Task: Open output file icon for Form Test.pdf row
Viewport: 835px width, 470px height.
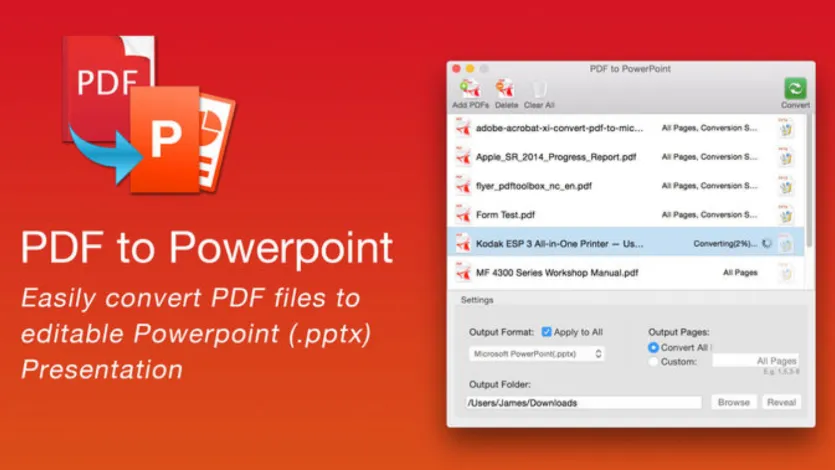Action: pyautogui.click(x=785, y=216)
